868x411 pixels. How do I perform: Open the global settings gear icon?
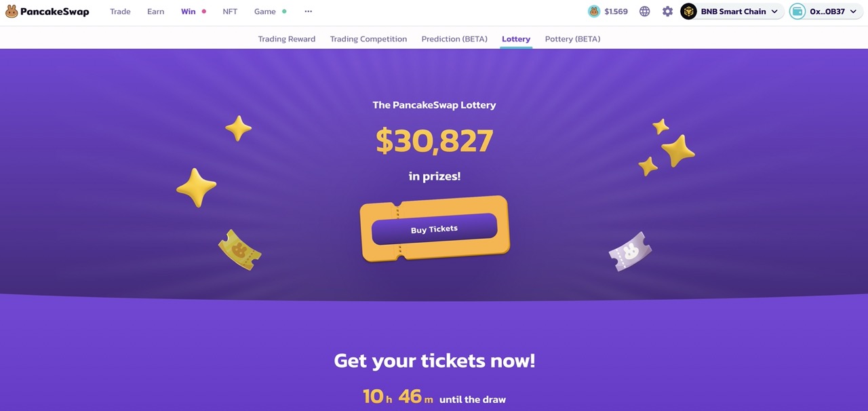point(667,11)
